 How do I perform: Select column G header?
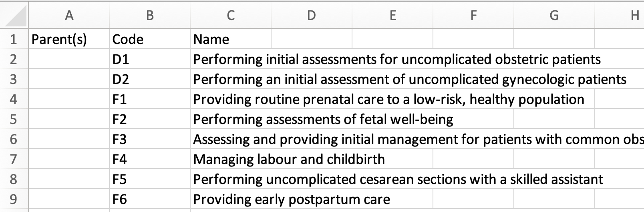coord(554,15)
